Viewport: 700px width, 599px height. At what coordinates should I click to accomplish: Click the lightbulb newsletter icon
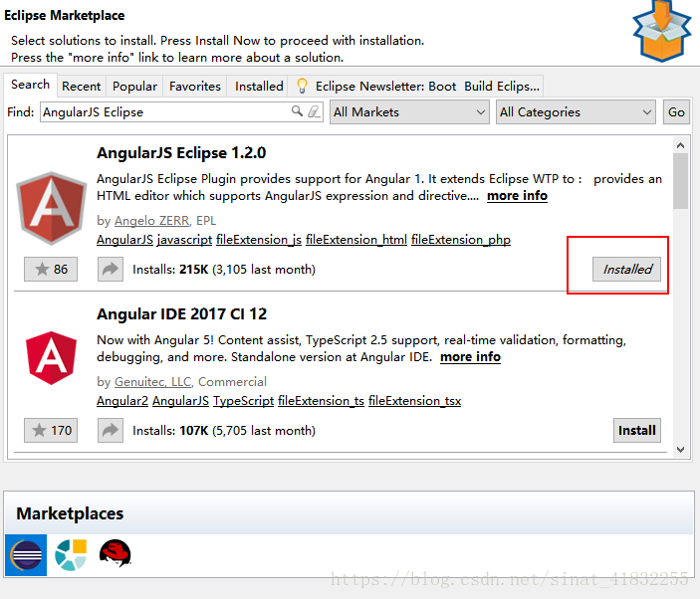[x=303, y=86]
